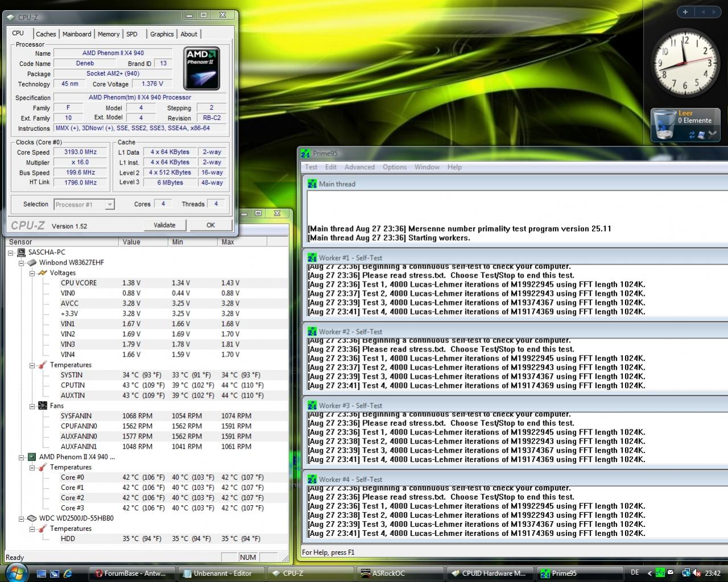Open the Prime95 Window menu
Screen dimensions: 728x582
click(x=427, y=167)
